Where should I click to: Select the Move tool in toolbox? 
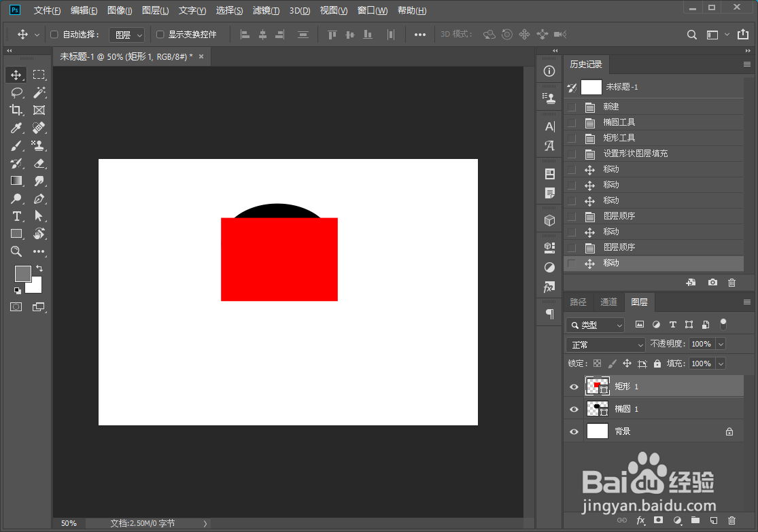[x=16, y=75]
